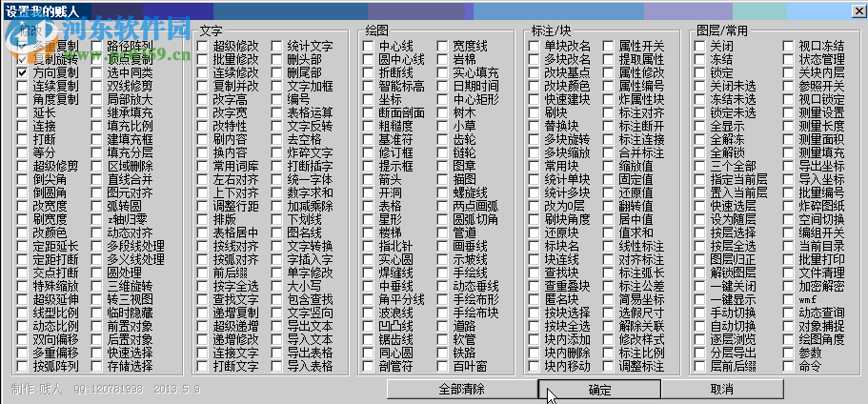
Task: Check the 日期时间 option
Action: click(442, 86)
